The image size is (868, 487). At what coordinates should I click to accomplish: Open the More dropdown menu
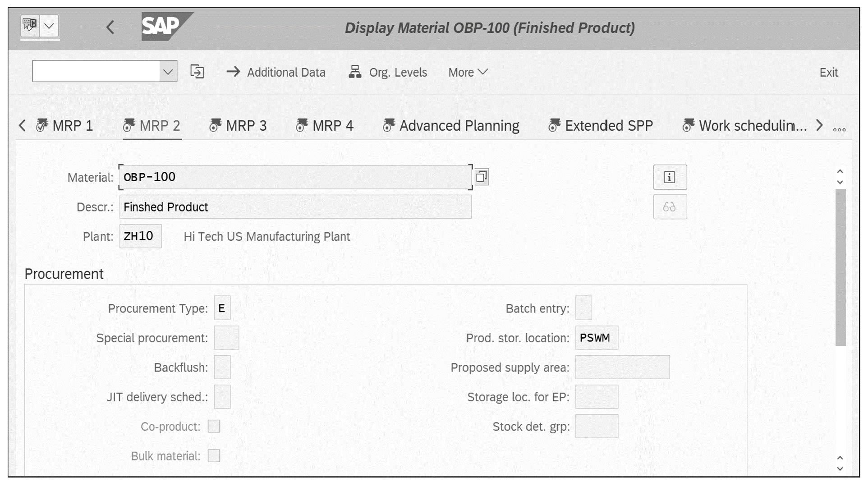coord(467,72)
